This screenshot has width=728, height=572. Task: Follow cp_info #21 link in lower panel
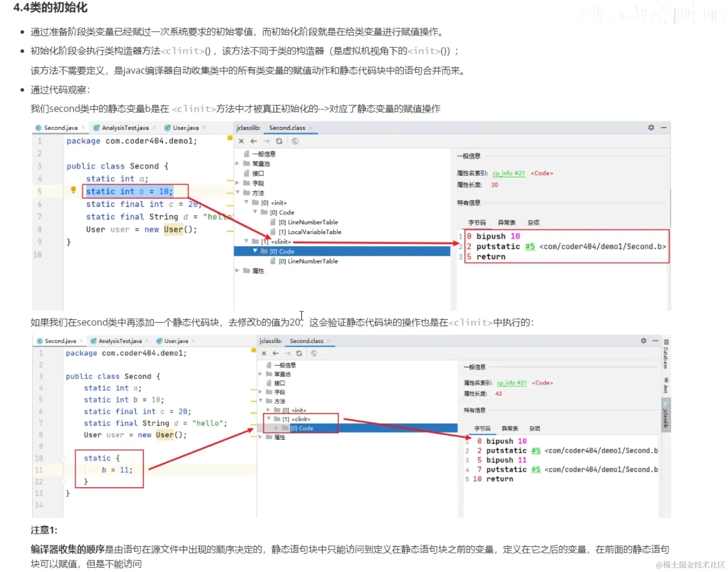pyautogui.click(x=512, y=383)
